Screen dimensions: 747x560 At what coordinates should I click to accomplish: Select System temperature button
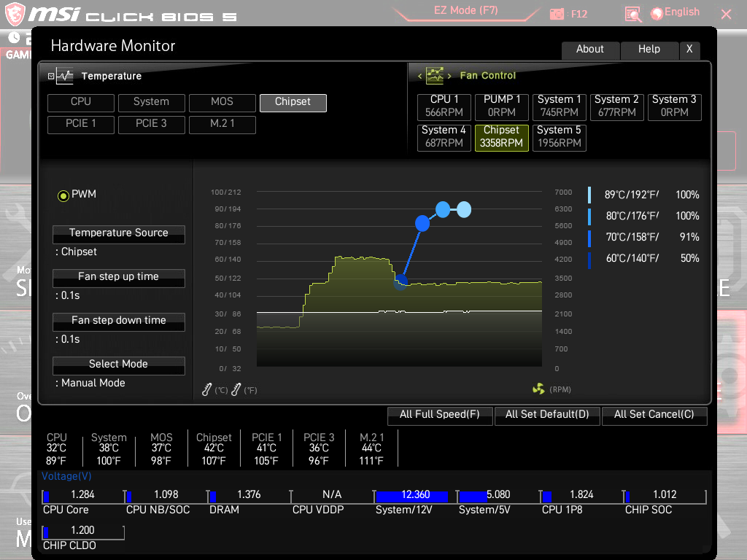(x=152, y=102)
